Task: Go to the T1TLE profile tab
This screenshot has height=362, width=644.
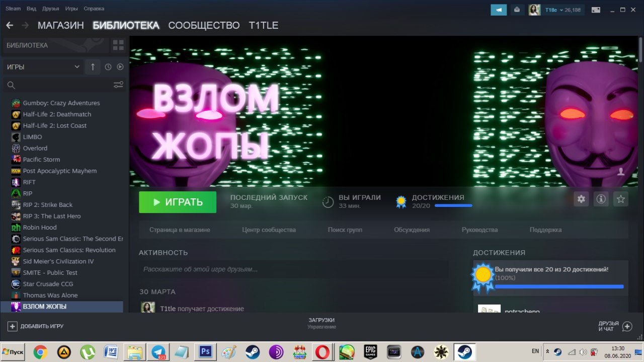Action: point(264,25)
